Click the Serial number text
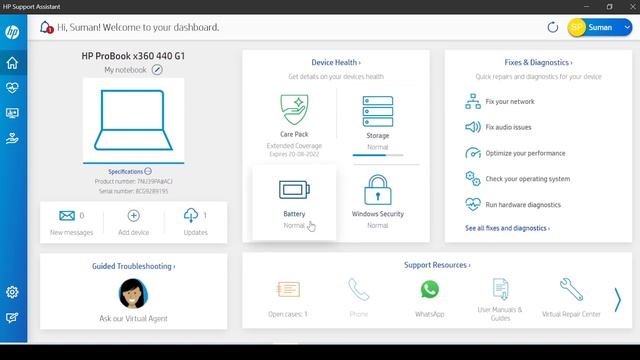 pos(133,191)
